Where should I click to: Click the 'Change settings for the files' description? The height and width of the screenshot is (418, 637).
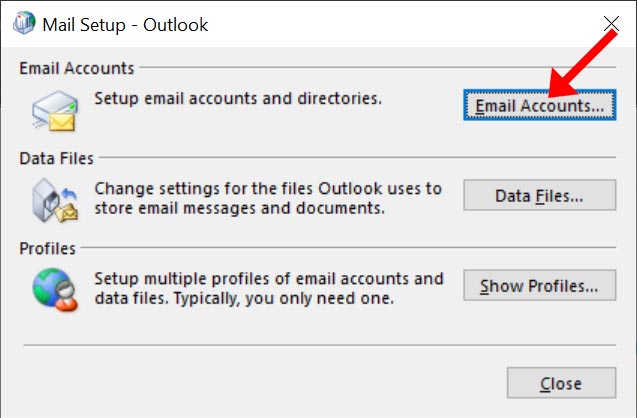[x=268, y=198]
